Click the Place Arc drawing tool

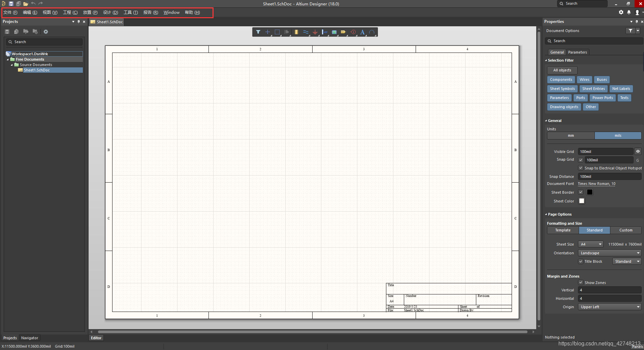pyautogui.click(x=372, y=32)
